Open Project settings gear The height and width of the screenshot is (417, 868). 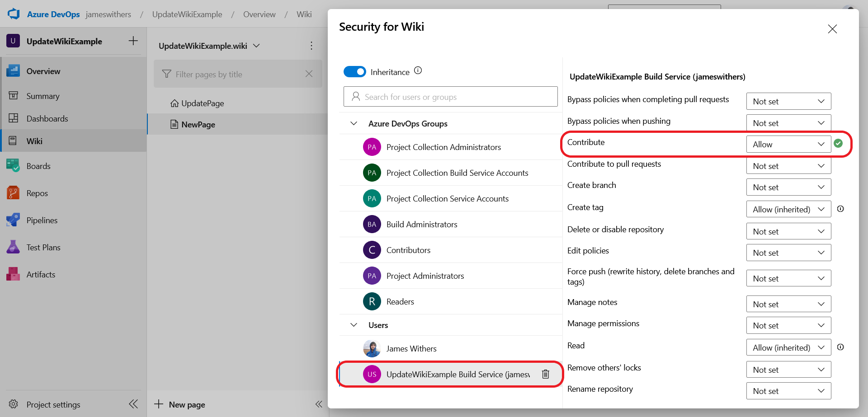tap(14, 404)
